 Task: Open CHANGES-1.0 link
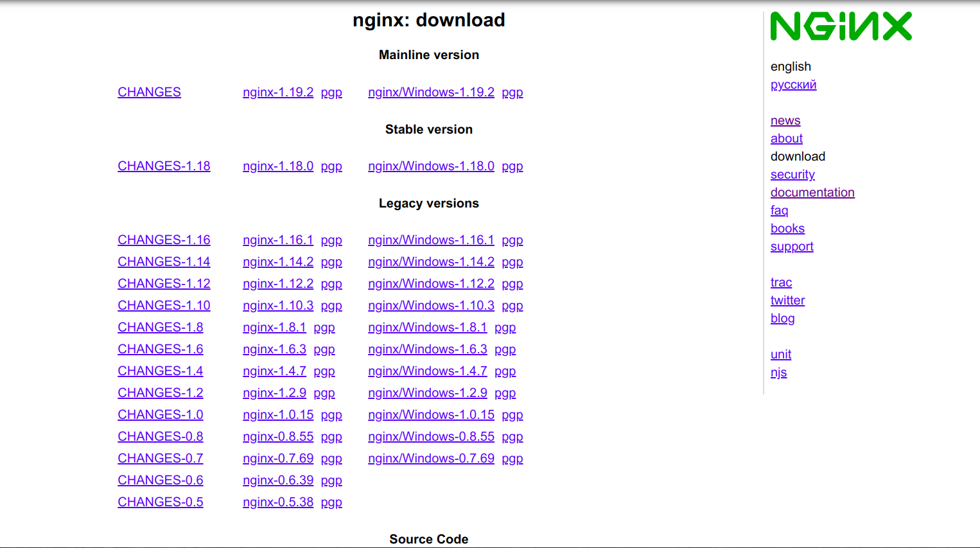(160, 414)
